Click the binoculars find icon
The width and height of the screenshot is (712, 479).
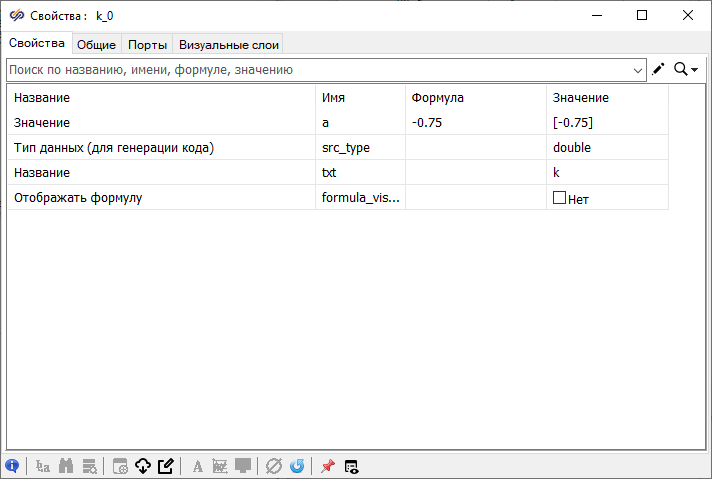coord(67,466)
